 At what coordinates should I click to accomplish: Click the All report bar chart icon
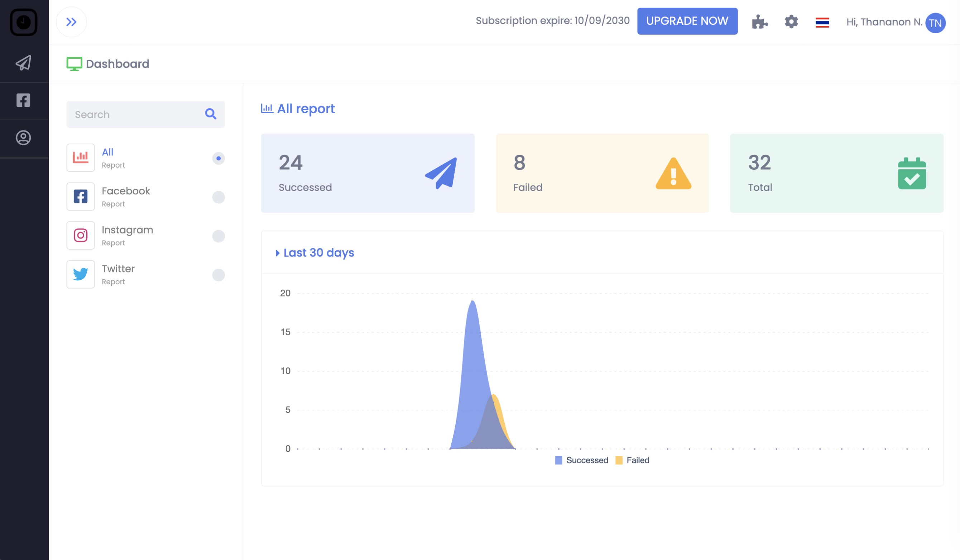click(x=80, y=158)
